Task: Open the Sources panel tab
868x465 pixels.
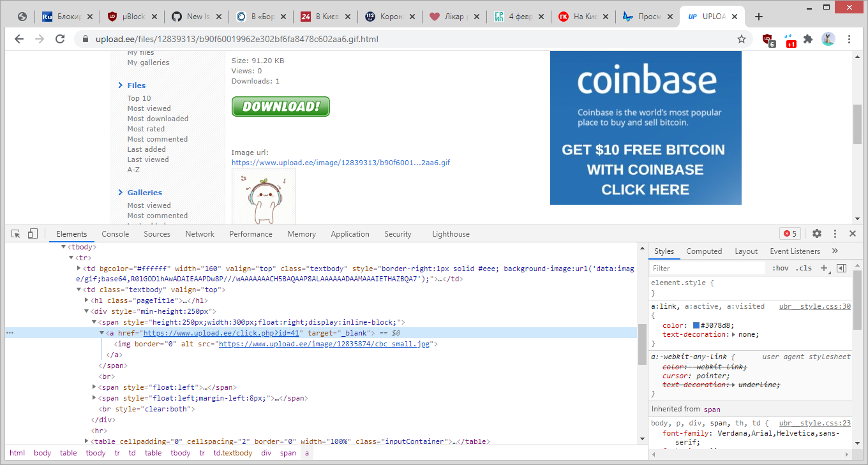Action: (157, 234)
